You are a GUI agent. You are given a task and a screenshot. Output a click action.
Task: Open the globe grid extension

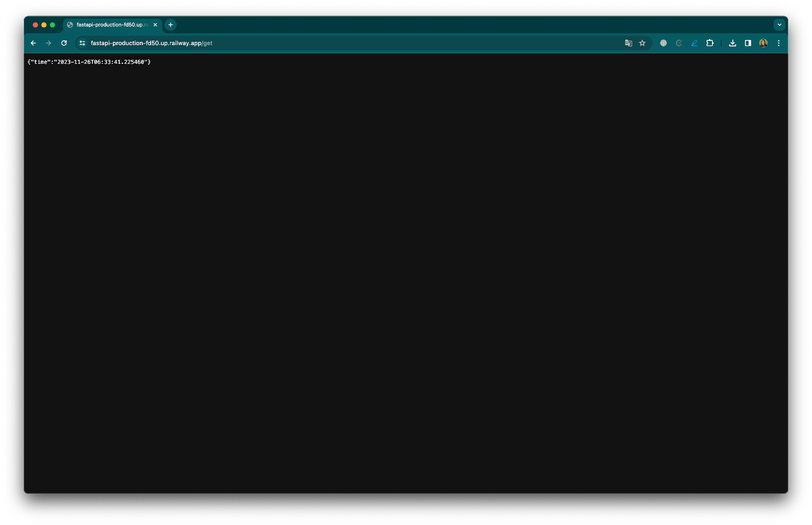pyautogui.click(x=663, y=43)
